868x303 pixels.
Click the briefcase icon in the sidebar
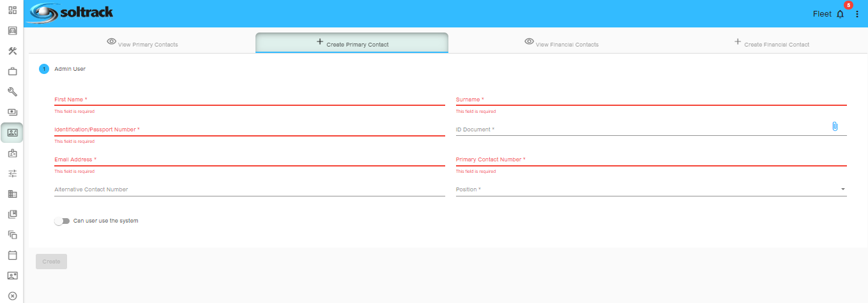tap(12, 71)
